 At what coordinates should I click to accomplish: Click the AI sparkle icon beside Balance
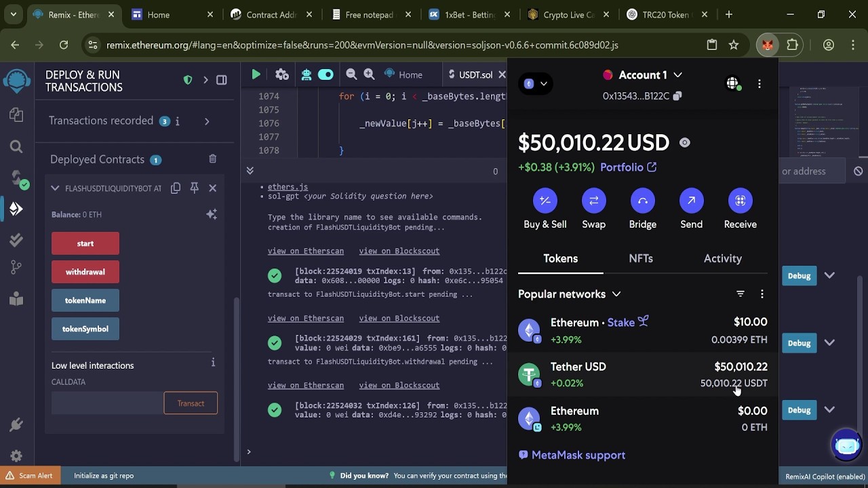point(212,214)
